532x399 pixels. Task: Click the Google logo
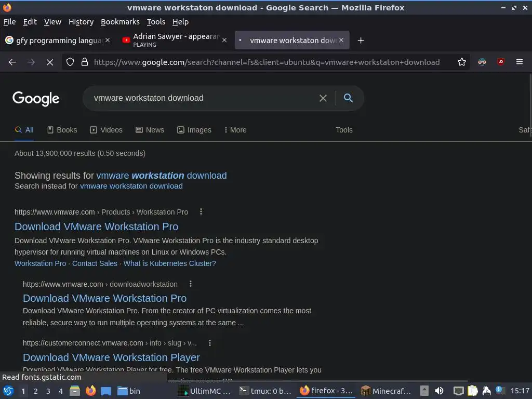coord(36,99)
